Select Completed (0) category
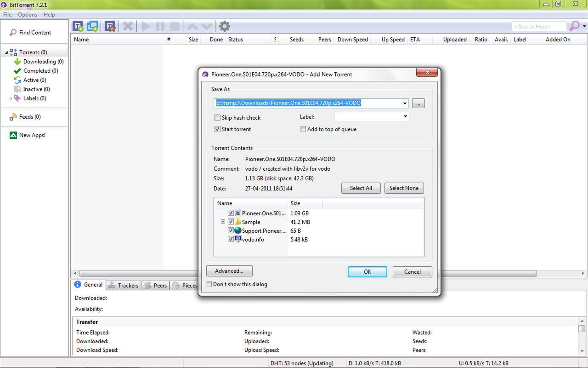 (41, 71)
